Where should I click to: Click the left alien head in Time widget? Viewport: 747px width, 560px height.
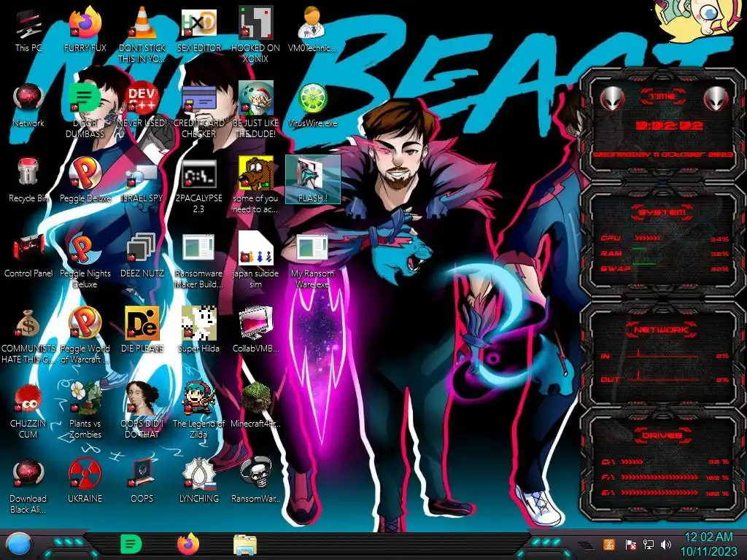pos(613,98)
